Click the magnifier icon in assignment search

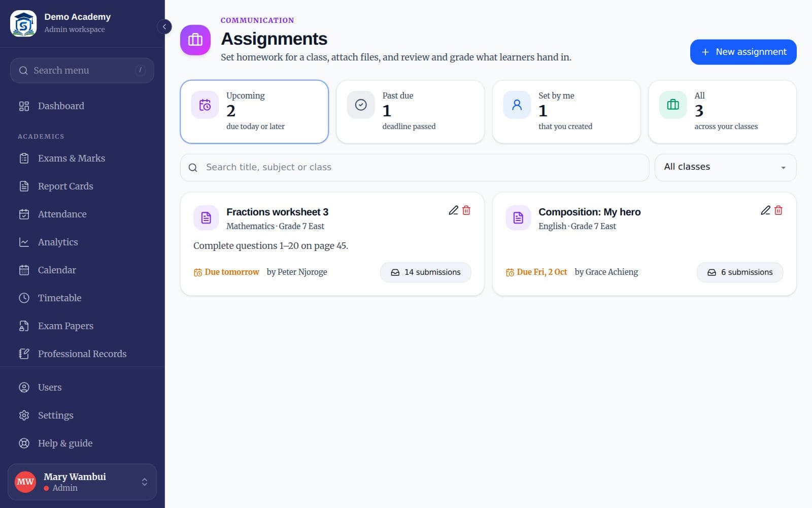click(193, 168)
